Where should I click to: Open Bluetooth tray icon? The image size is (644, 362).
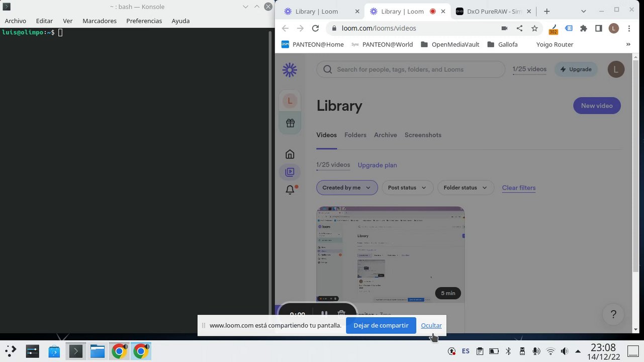click(x=508, y=351)
